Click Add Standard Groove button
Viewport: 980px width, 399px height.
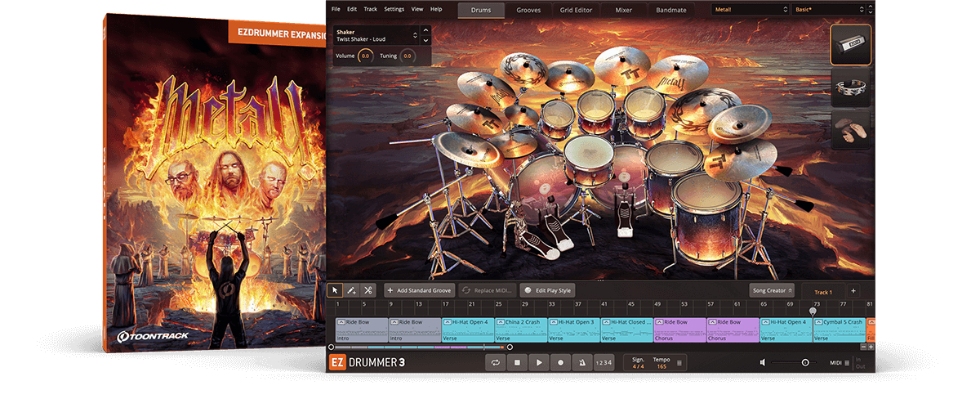click(x=420, y=290)
